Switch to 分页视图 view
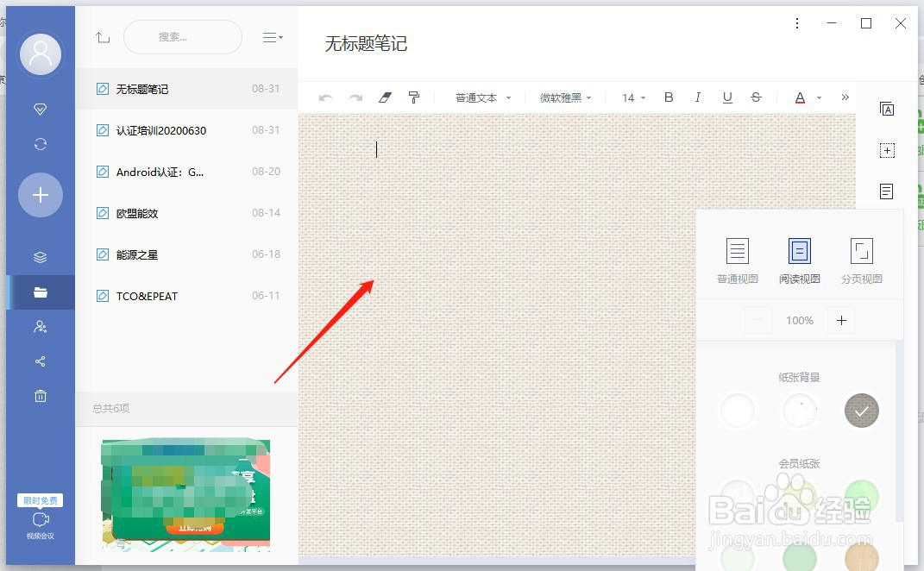 [861, 259]
